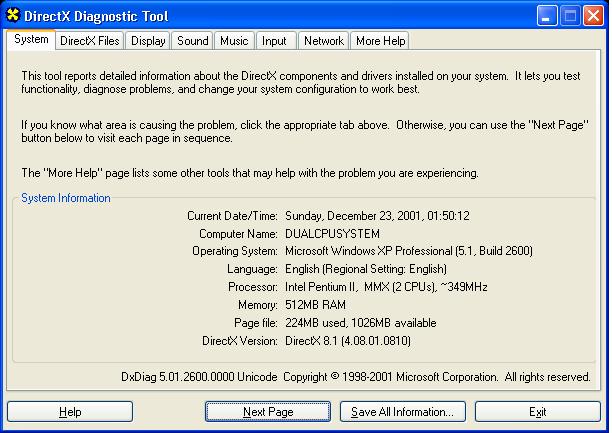Screen dimensions: 612x433
Task: Open the Display tab
Action: (148, 41)
